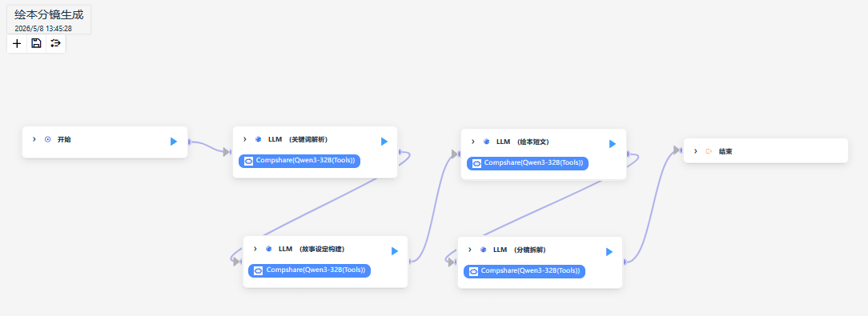Click the 开始 node start icon
Screen dimensions: 868x316
point(47,139)
